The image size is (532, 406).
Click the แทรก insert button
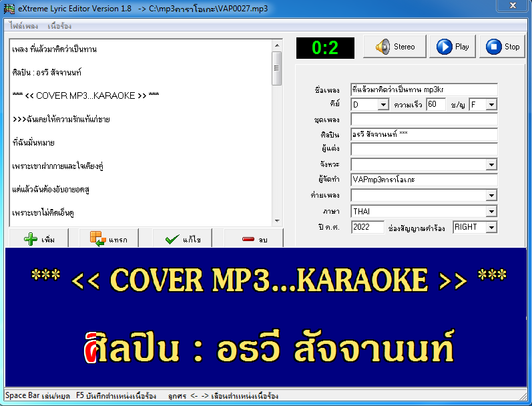tap(109, 239)
